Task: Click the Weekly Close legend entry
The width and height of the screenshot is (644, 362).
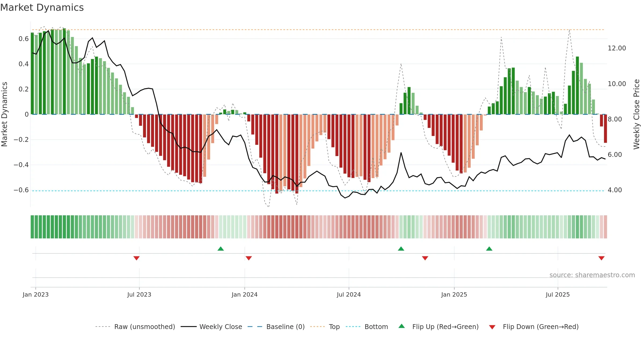Action: pyautogui.click(x=211, y=327)
